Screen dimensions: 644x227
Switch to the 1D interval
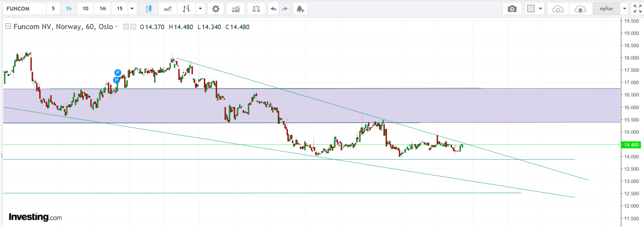point(86,9)
